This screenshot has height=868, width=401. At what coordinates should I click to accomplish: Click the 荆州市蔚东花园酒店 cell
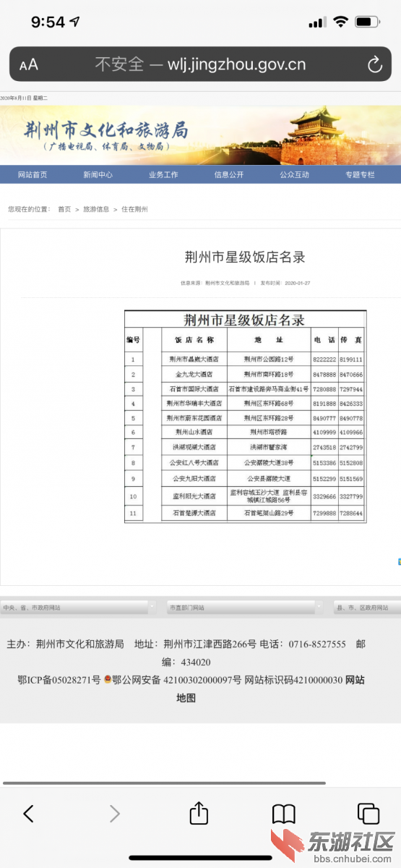[x=194, y=418]
